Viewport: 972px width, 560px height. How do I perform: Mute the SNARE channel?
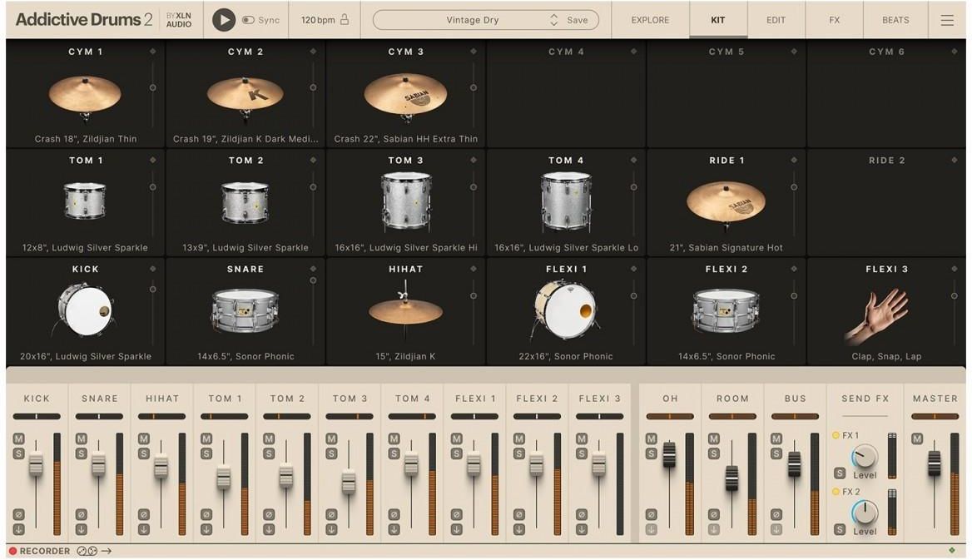[x=82, y=439]
